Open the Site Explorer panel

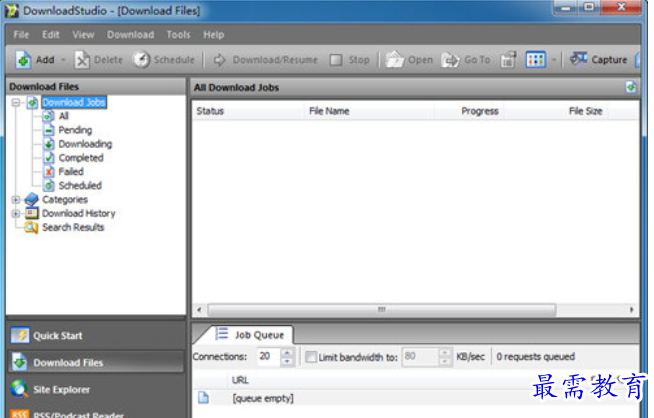(x=96, y=389)
